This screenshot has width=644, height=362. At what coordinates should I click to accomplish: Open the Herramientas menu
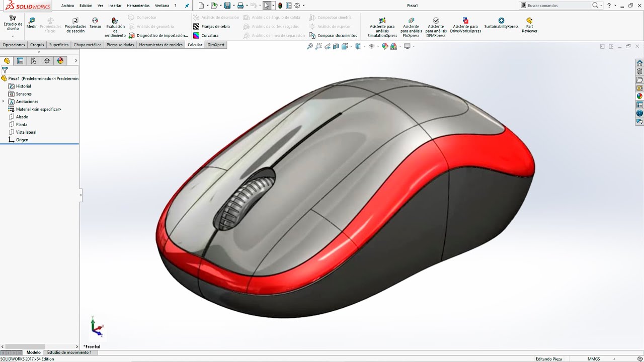tap(138, 6)
